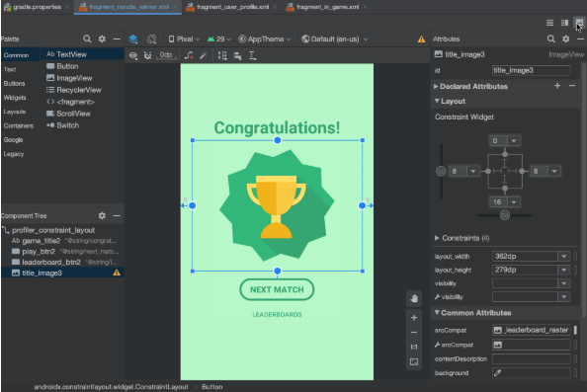Click the orientation for preview icon

pos(151,39)
